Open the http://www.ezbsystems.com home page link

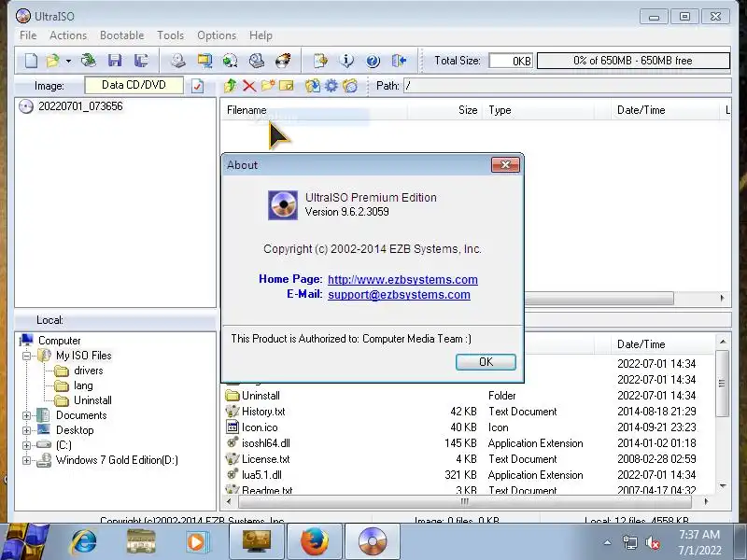coord(402,279)
